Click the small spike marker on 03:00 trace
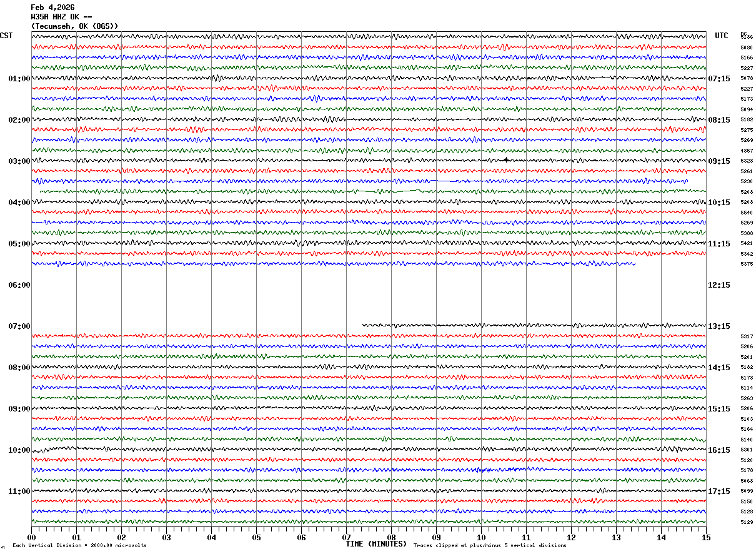This screenshot has height=554, width=756. tap(505, 159)
